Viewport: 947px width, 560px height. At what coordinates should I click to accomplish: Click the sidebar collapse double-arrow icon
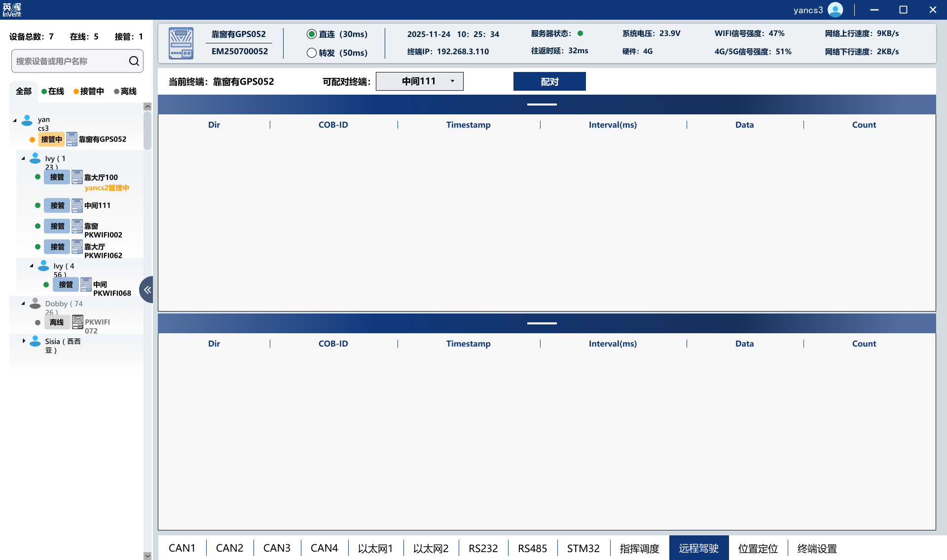[147, 290]
